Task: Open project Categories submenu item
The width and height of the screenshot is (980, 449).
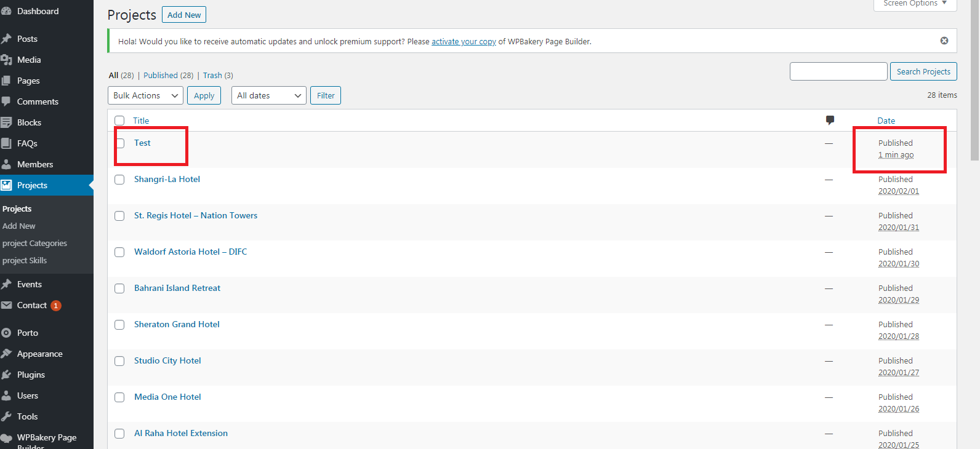Action: [x=34, y=243]
